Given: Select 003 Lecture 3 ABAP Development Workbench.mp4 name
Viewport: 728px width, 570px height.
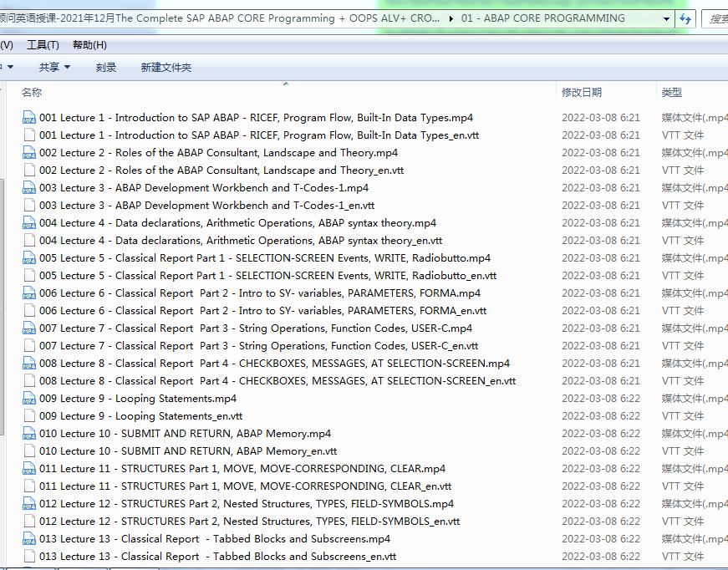Looking at the screenshot, I should (204, 188).
